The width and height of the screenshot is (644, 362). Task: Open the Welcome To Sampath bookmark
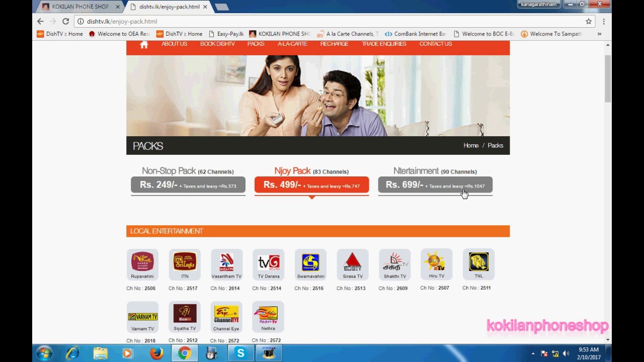551,34
